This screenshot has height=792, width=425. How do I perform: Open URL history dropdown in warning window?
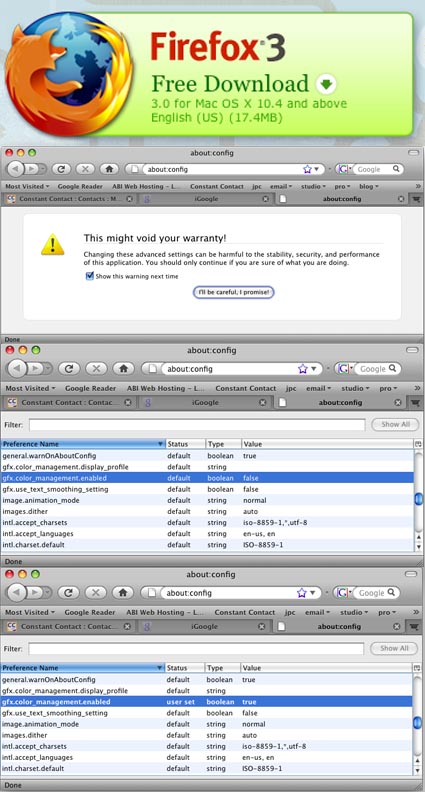tap(317, 170)
